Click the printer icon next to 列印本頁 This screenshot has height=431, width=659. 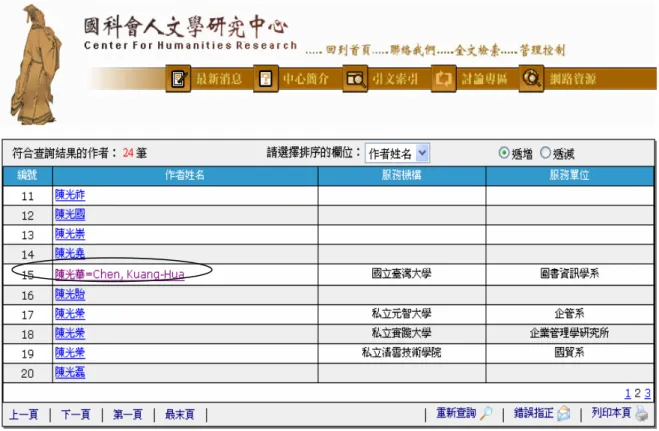pos(642,413)
